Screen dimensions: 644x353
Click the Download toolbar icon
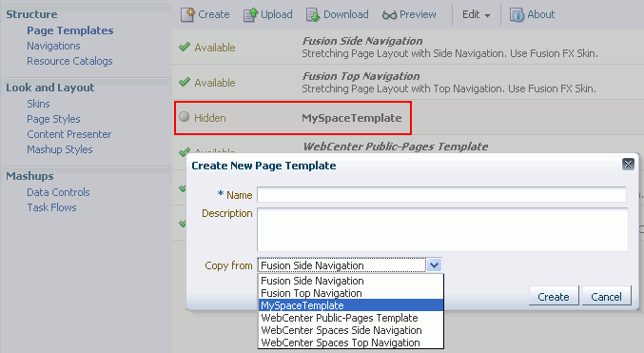click(313, 15)
